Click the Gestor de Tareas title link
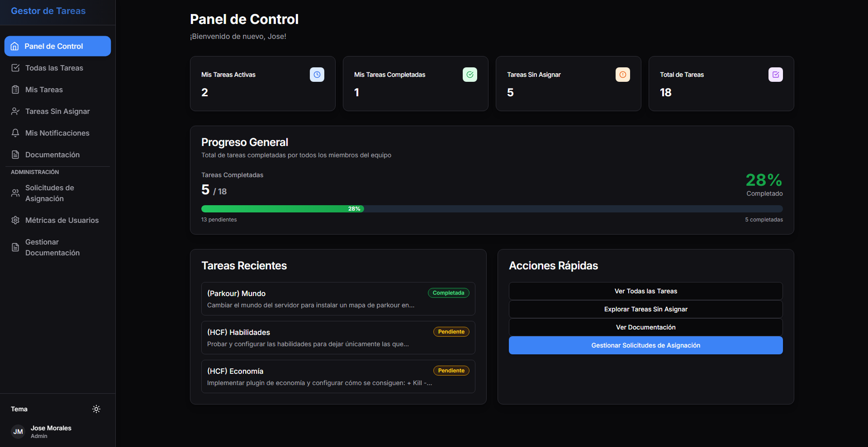The width and height of the screenshot is (868, 447). pos(48,11)
